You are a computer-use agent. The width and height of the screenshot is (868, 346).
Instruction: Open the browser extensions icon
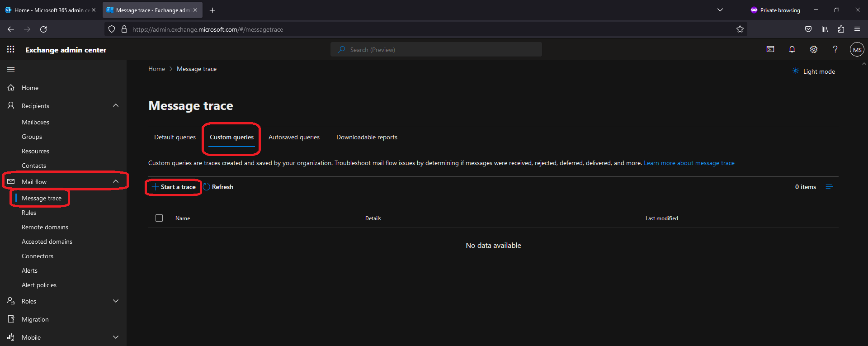841,29
